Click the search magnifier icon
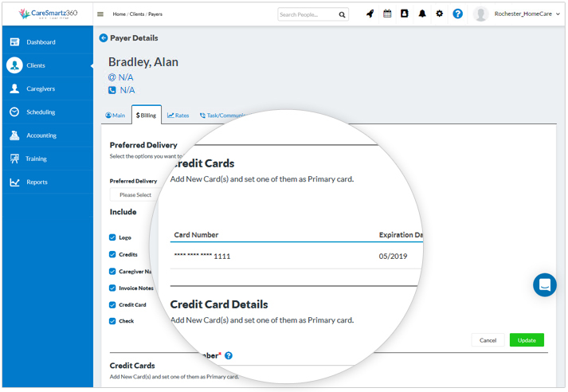Screen dimensions: 568x392 (x=342, y=14)
